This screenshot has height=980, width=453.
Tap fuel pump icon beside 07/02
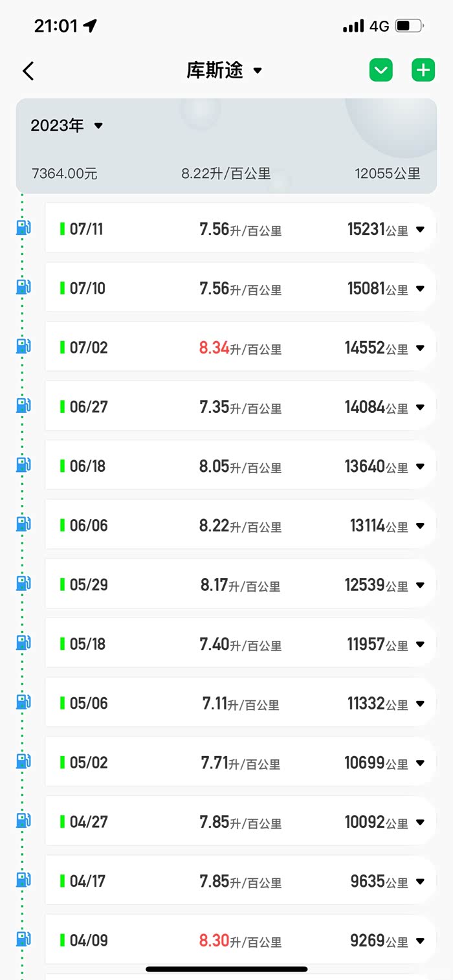23,346
